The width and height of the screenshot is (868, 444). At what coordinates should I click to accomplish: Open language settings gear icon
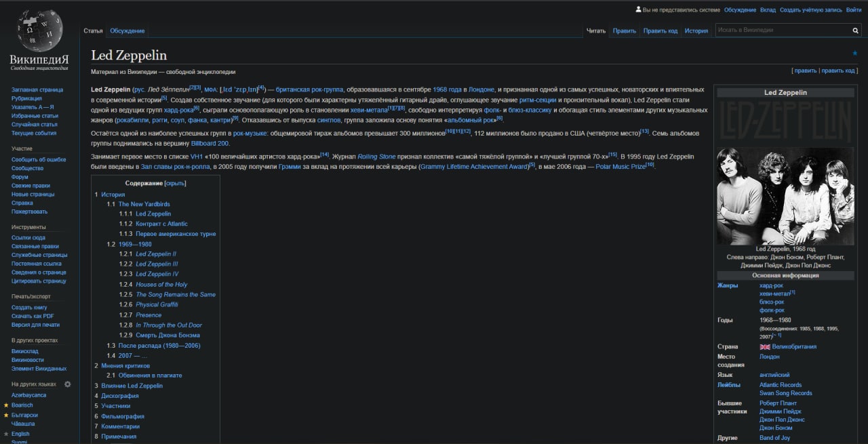[67, 384]
